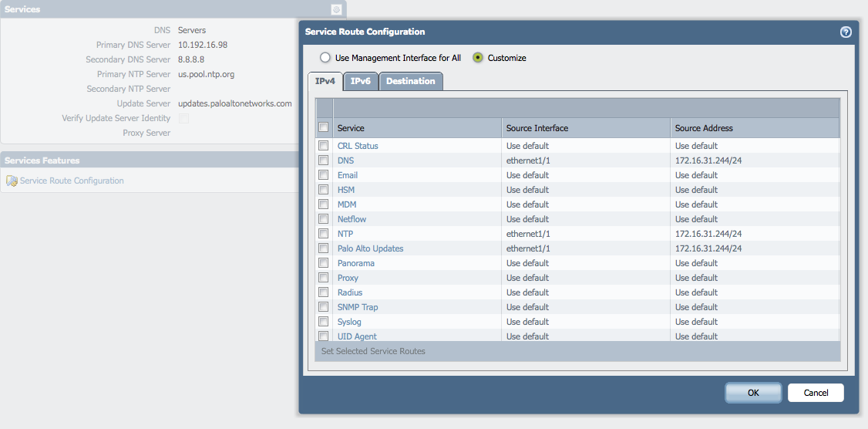
Task: Click the Service Route Configuration icon
Action: coord(12,181)
